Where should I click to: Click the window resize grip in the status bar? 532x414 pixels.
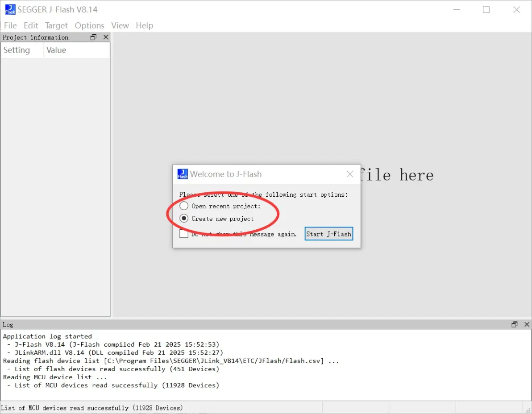528,410
